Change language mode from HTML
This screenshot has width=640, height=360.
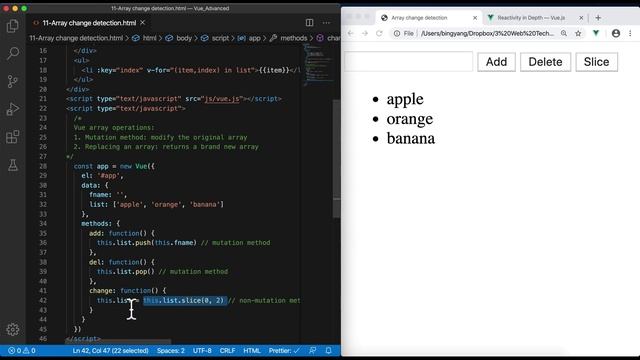(252, 351)
